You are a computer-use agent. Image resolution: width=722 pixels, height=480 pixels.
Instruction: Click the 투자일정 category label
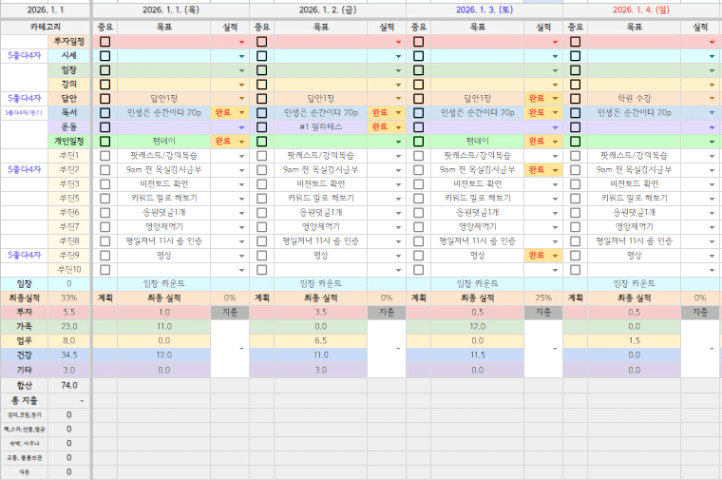tap(69, 41)
